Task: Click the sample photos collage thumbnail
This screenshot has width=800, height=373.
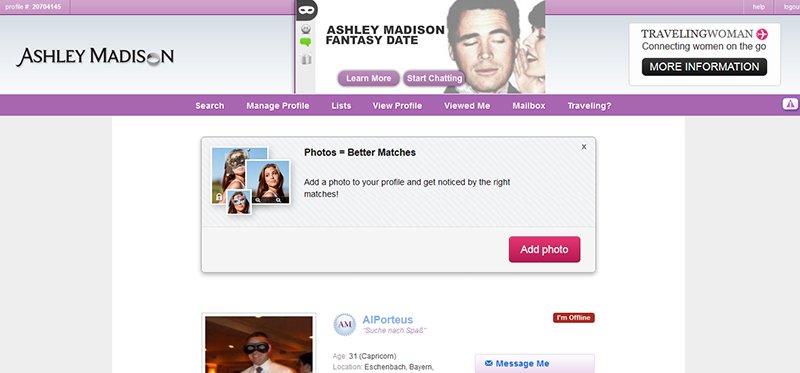Action: (x=251, y=180)
